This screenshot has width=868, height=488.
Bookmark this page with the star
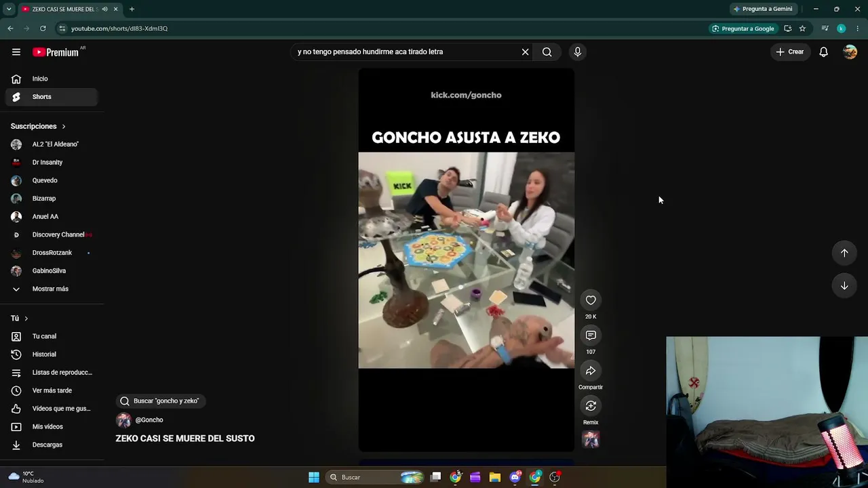[802, 28]
